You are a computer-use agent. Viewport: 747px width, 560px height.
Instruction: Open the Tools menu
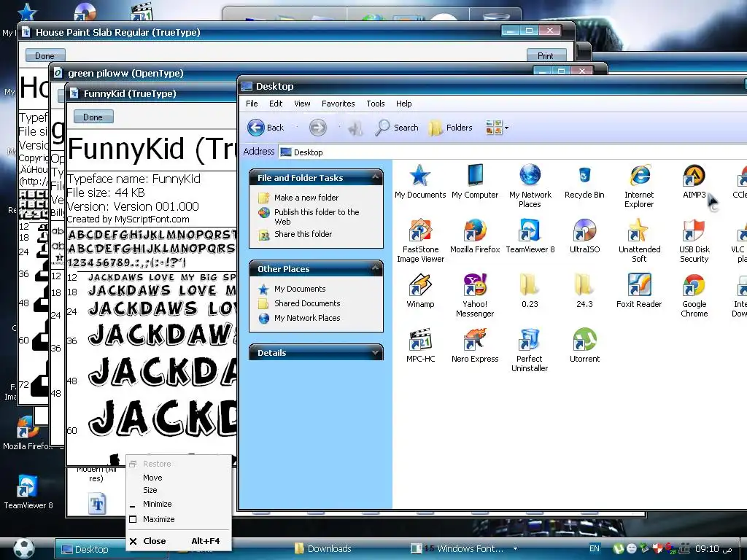click(x=376, y=104)
